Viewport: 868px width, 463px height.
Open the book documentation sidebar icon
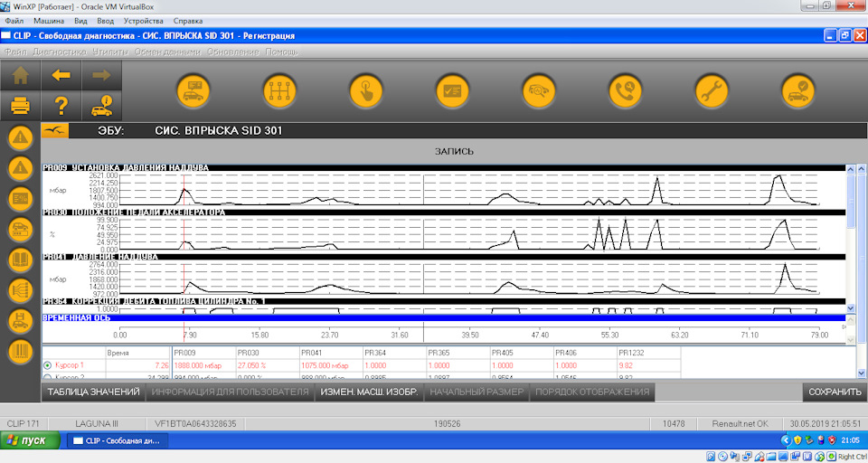coord(21,260)
